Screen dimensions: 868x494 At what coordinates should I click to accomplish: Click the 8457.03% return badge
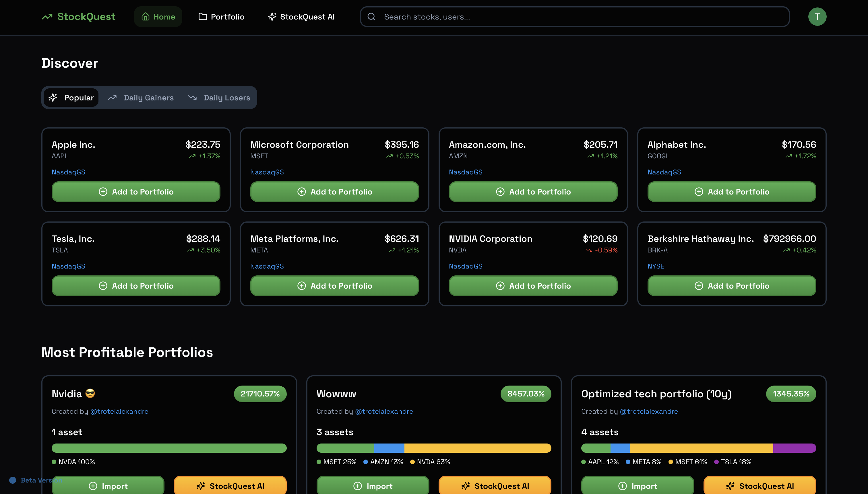pyautogui.click(x=526, y=394)
